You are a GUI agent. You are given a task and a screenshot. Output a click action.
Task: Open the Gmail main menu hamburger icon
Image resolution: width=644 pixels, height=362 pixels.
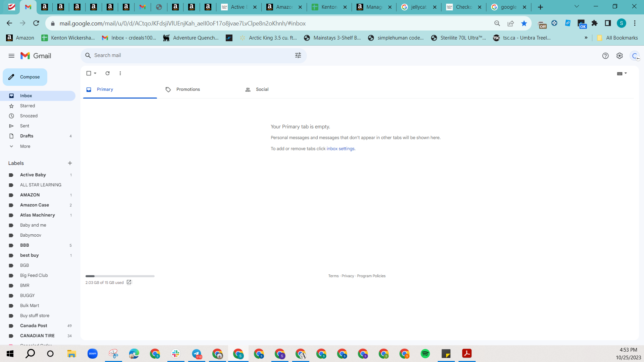pyautogui.click(x=11, y=56)
